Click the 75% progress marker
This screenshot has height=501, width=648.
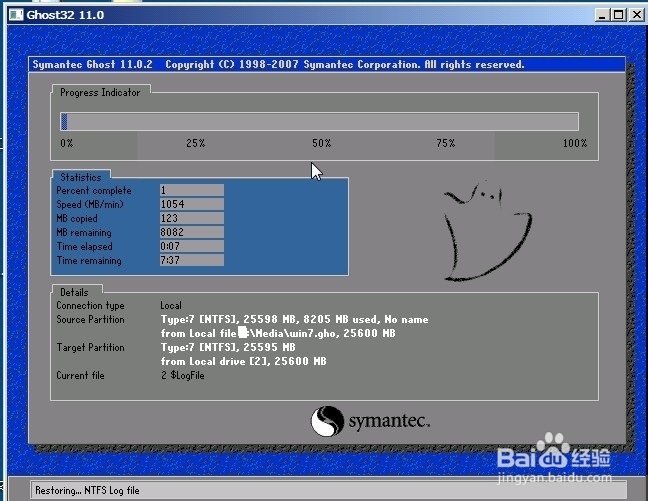click(x=446, y=143)
